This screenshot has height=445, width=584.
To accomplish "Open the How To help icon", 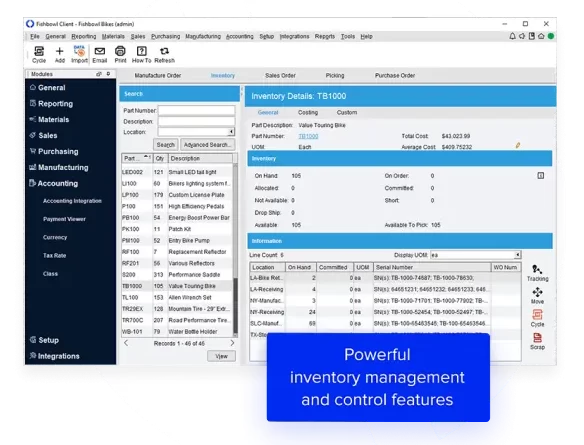I will [x=142, y=54].
